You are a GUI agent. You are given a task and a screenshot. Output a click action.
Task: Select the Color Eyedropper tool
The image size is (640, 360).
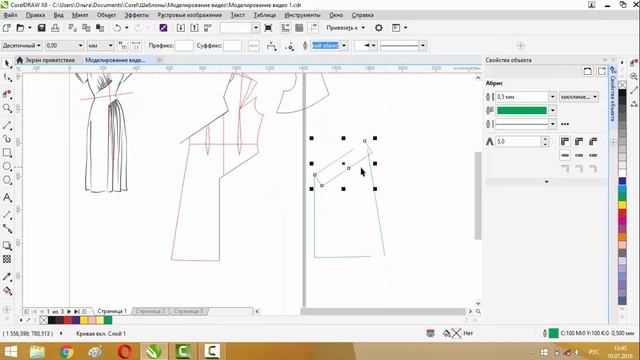7,277
